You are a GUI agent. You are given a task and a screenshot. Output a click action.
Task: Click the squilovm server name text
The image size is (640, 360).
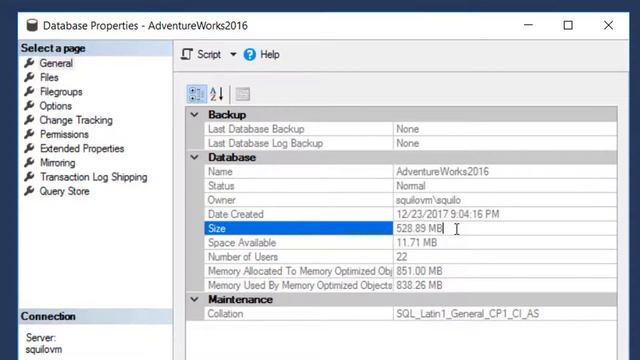click(44, 350)
